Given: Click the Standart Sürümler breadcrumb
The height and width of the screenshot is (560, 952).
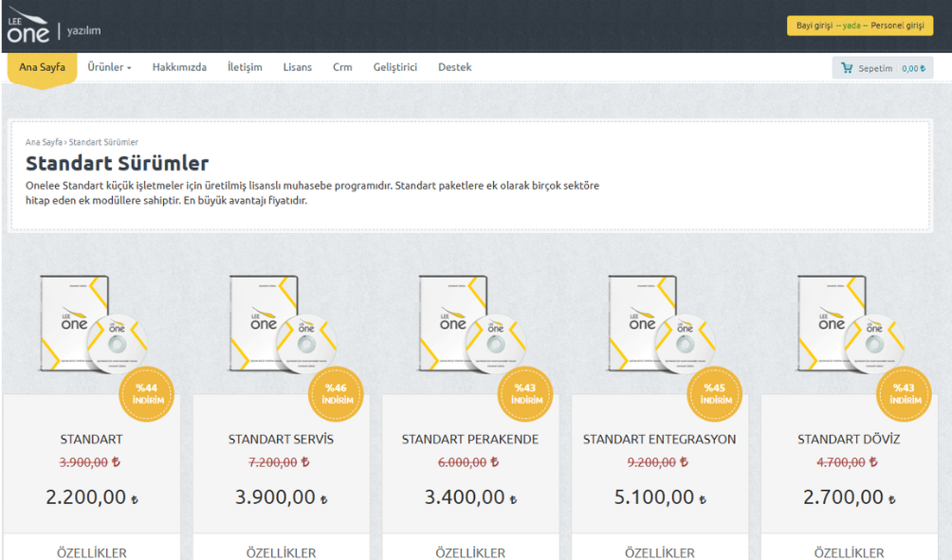Looking at the screenshot, I should coord(103,142).
